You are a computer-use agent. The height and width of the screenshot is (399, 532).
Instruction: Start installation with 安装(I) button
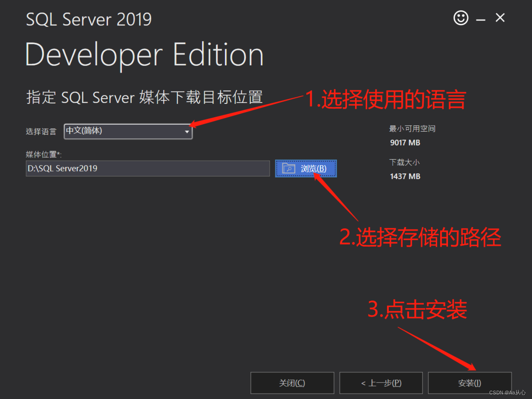coord(470,383)
